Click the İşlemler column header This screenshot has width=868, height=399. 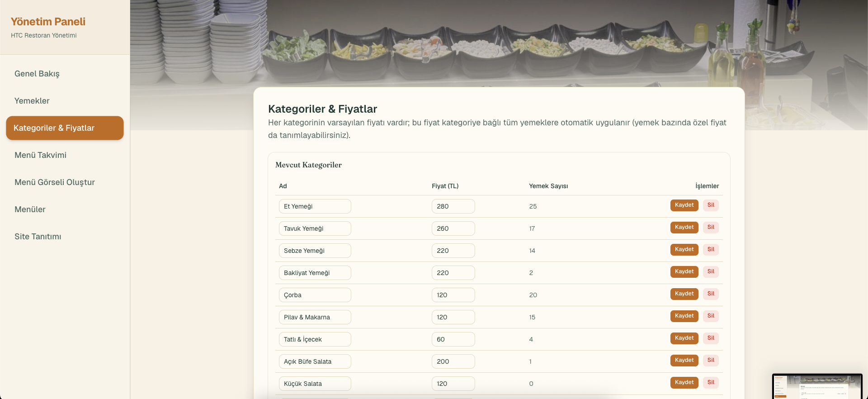pyautogui.click(x=707, y=186)
